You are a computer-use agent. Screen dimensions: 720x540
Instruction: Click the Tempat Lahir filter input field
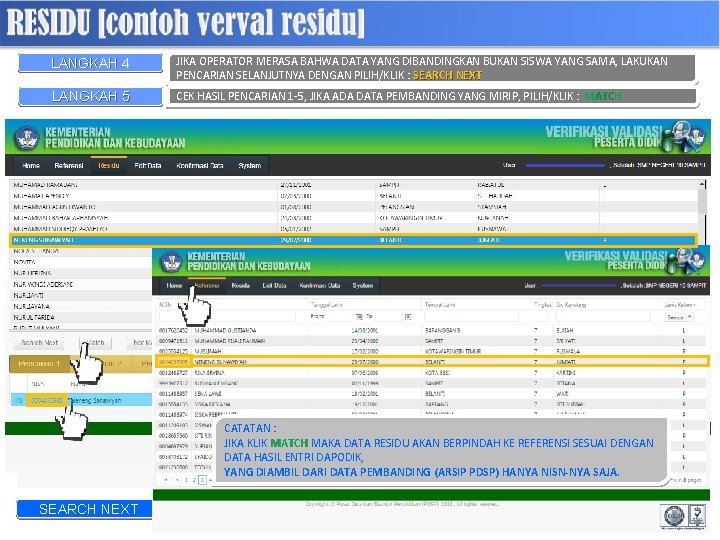(472, 317)
